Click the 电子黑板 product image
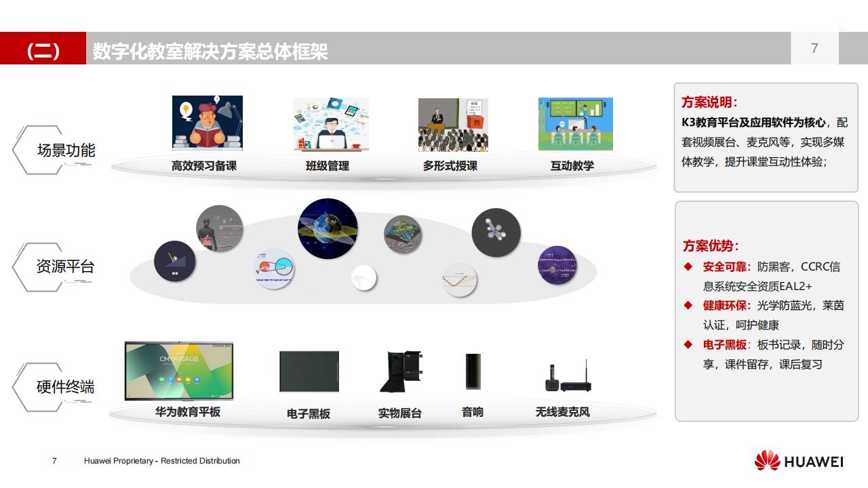The image size is (868, 488). (309, 371)
